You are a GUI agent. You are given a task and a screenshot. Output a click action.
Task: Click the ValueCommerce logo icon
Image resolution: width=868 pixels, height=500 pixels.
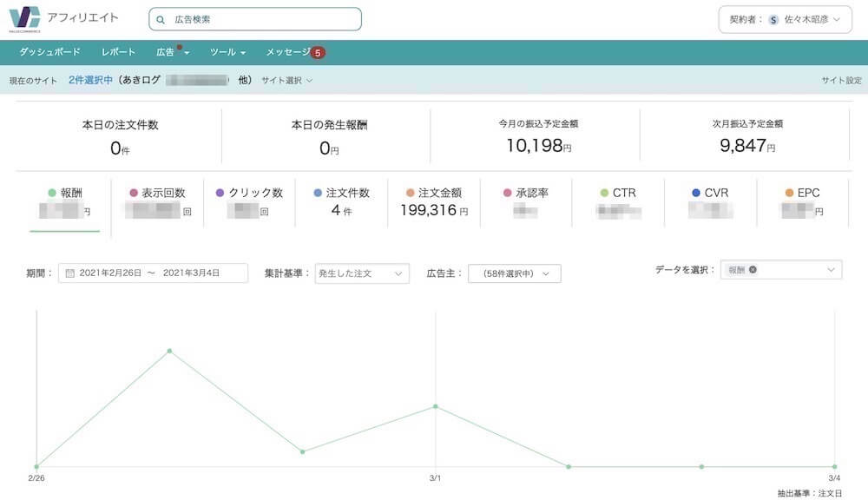(x=24, y=19)
